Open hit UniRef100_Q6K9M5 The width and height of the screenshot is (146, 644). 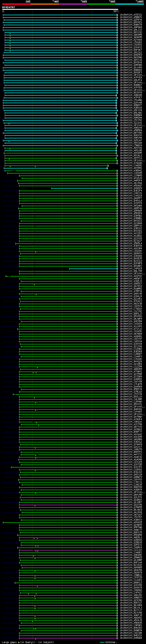pos(131,35)
